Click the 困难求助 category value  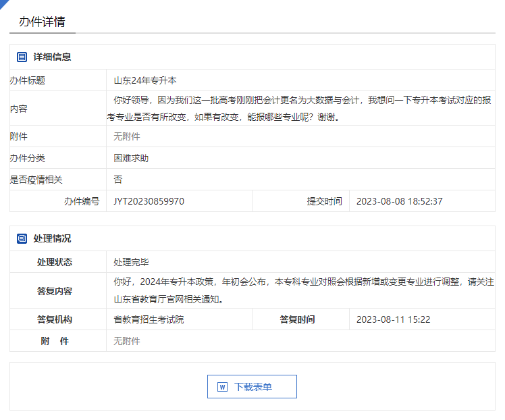[131, 158]
